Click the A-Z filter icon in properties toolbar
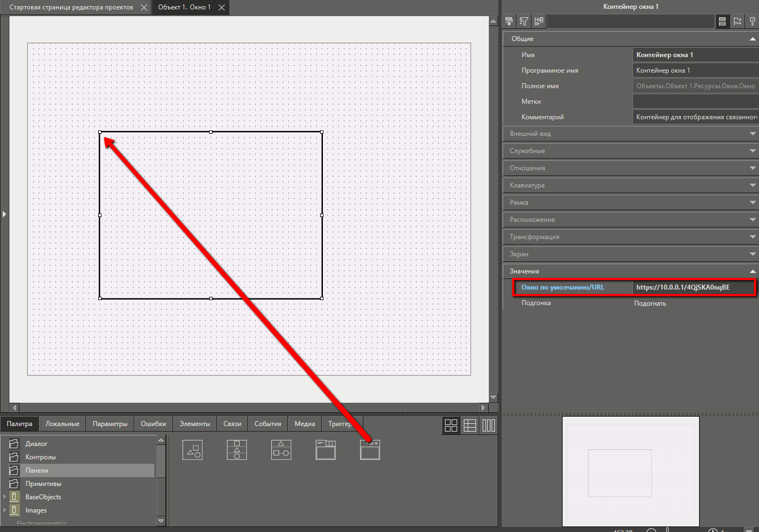 pyautogui.click(x=524, y=22)
